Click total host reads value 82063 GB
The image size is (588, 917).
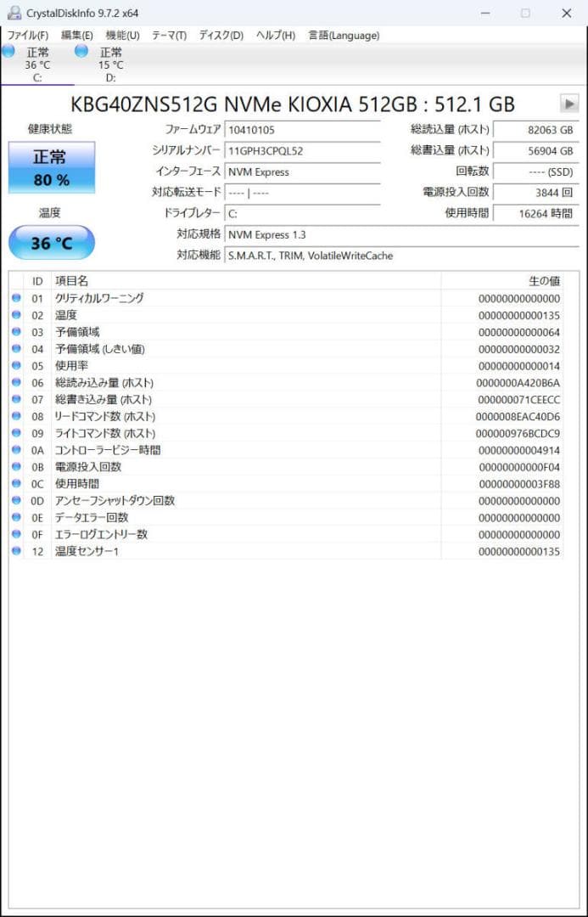click(x=536, y=129)
